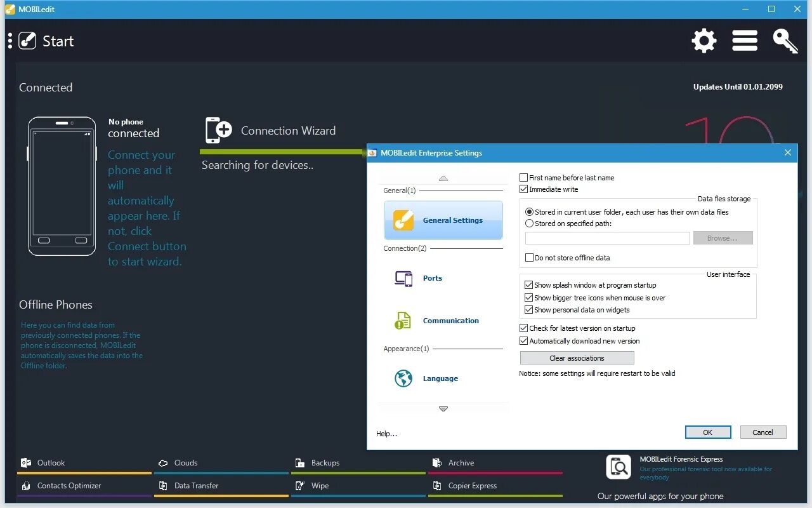This screenshot has width=812, height=508.
Task: Click the Contacts Optimizer label
Action: (69, 486)
